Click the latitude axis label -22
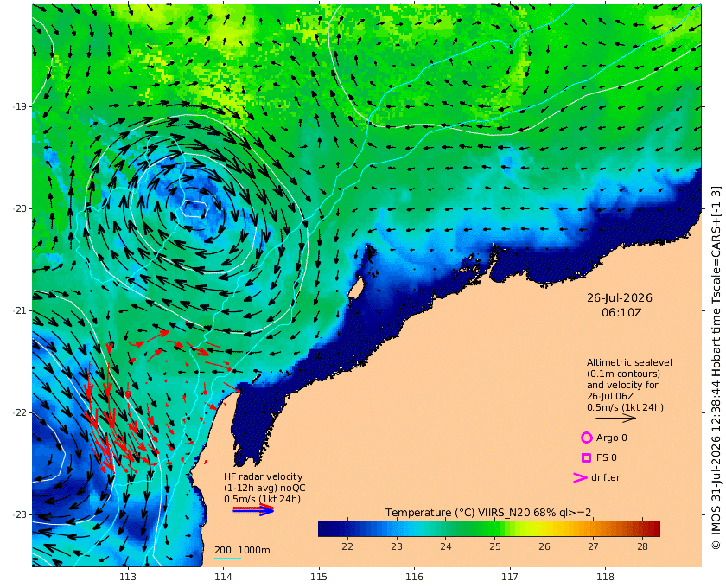726x588 pixels. (x=20, y=412)
